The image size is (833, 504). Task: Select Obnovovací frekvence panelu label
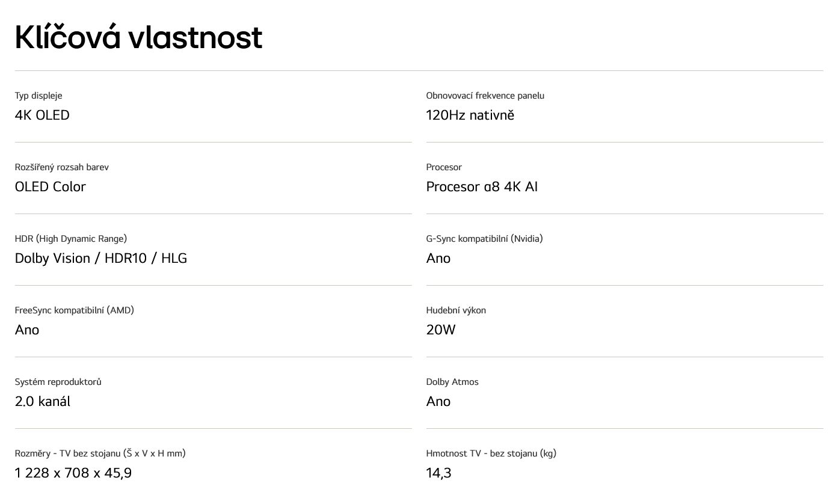485,96
